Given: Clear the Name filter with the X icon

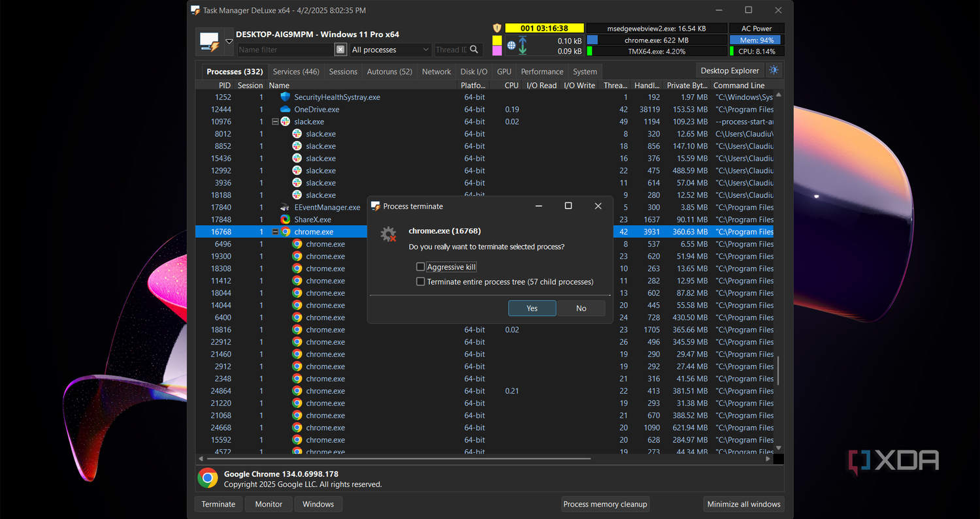Looking at the screenshot, I should tap(340, 50).
